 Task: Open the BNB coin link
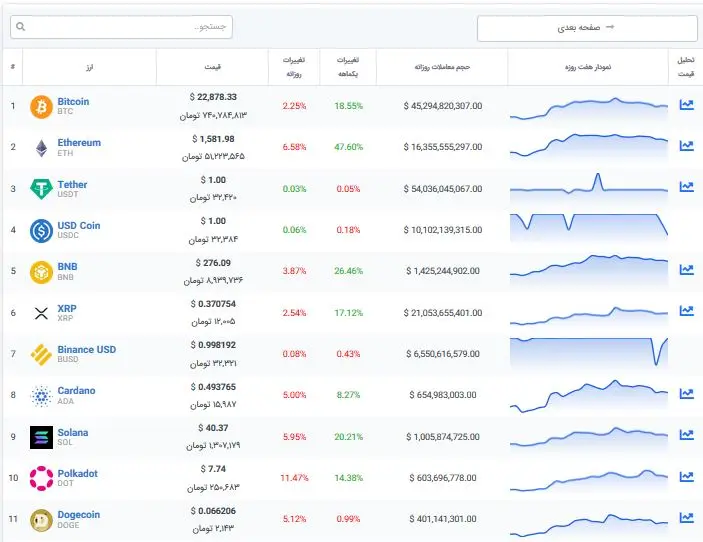pos(67,266)
